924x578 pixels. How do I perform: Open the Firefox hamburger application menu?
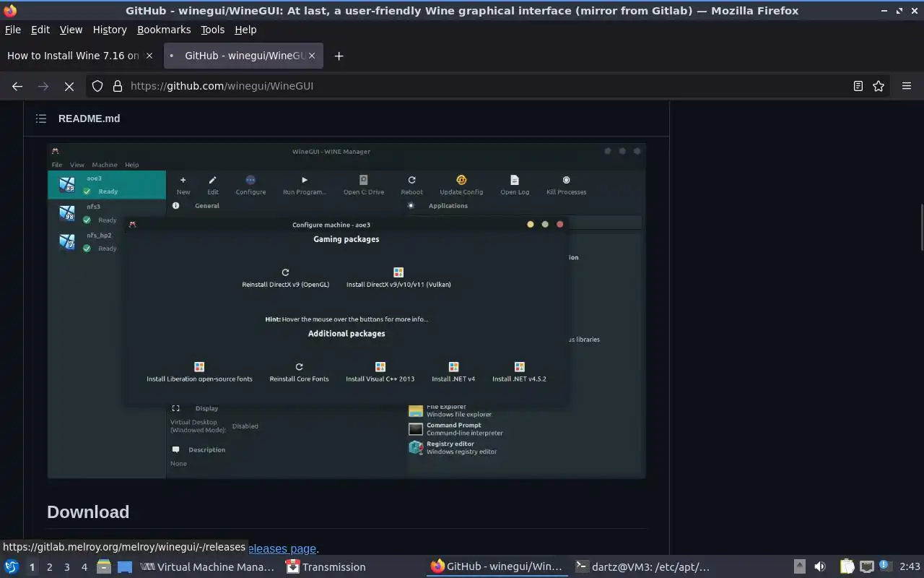907,86
